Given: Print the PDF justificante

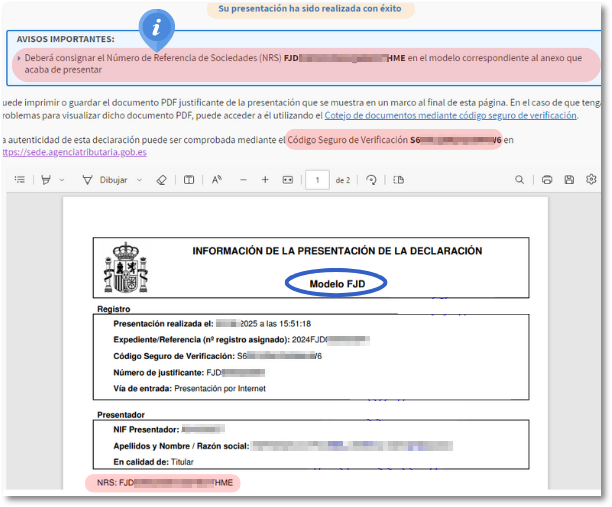Looking at the screenshot, I should (x=547, y=180).
